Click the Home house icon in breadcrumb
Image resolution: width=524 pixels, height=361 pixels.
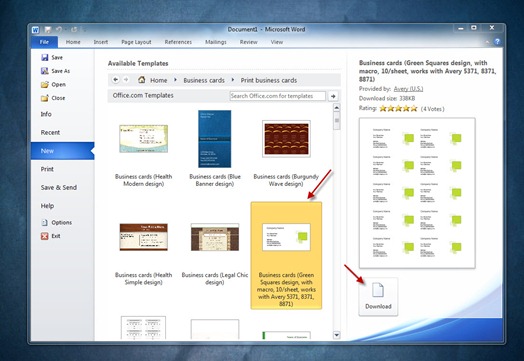(x=142, y=80)
